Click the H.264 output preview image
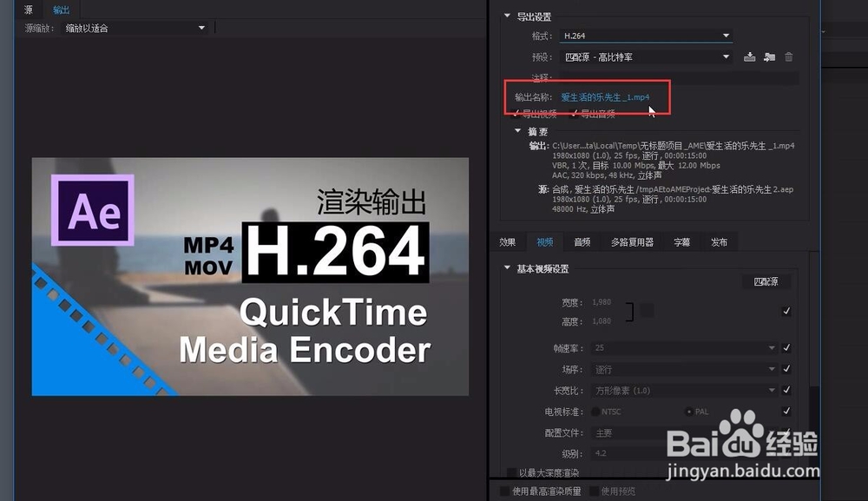 tap(250, 277)
